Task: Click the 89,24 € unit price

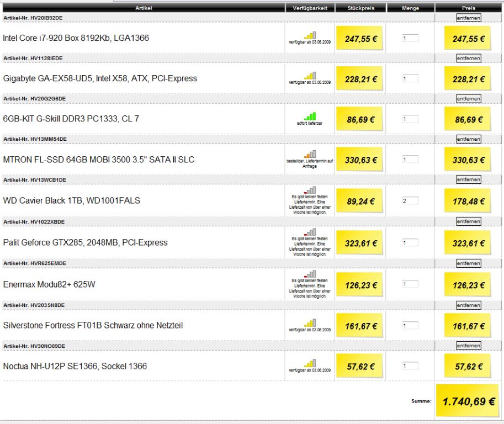Action: click(x=360, y=202)
